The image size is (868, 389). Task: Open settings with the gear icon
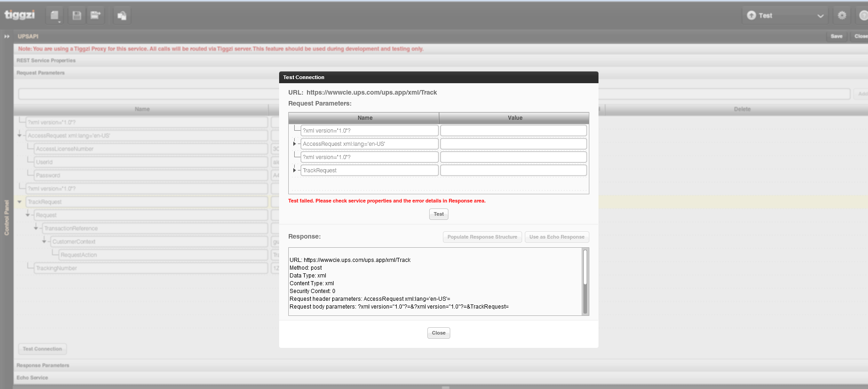click(841, 16)
